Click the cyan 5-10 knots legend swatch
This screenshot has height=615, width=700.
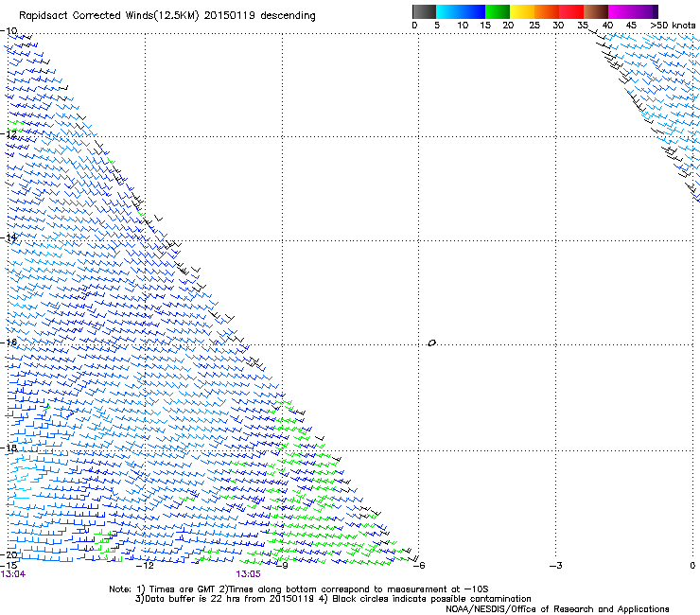(x=448, y=11)
